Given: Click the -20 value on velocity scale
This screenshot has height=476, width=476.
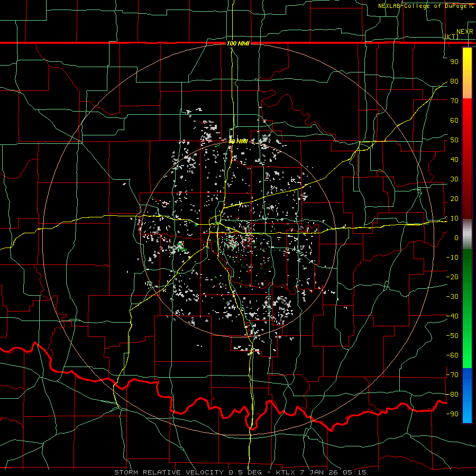Looking at the screenshot, I should [x=452, y=277].
